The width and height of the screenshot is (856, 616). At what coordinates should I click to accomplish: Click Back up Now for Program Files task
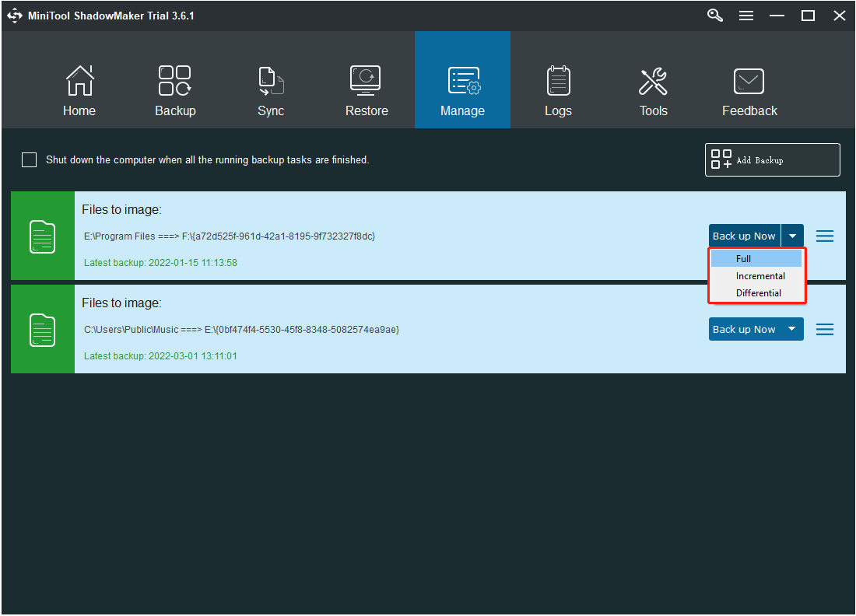[x=744, y=236]
